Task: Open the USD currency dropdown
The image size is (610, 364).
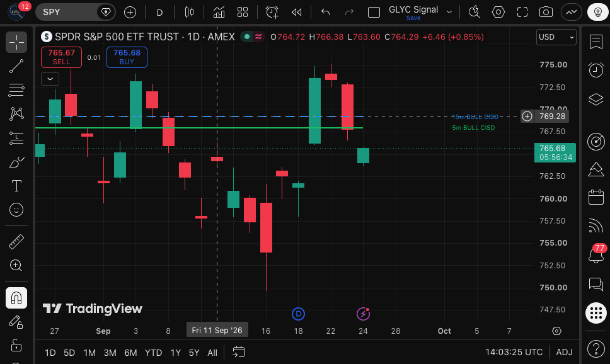Action: tap(556, 37)
